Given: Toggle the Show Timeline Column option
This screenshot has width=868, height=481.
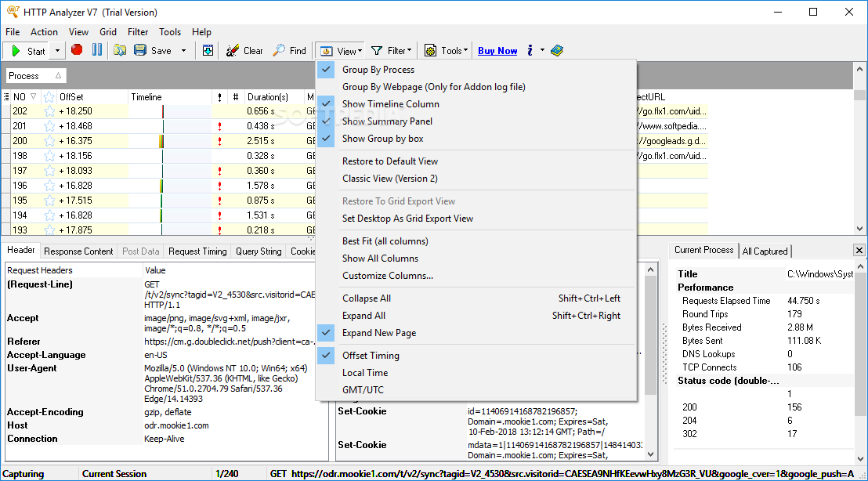Looking at the screenshot, I should tap(391, 104).
